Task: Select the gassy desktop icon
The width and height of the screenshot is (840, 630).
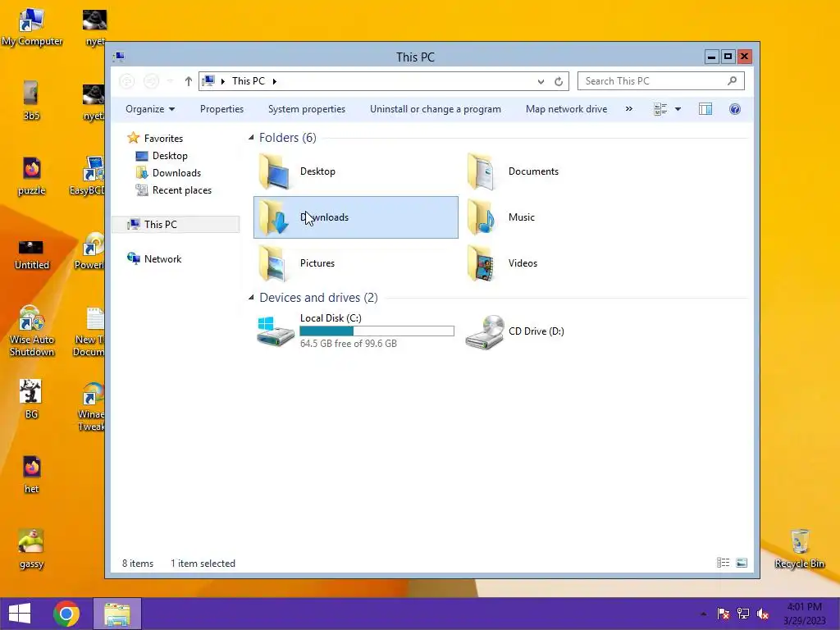Action: click(x=32, y=549)
